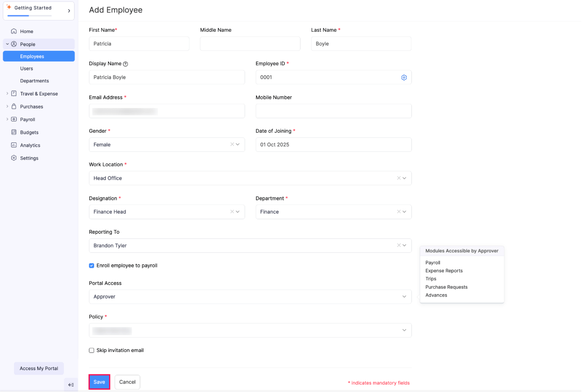
Task: Click the Getting Started progress bar
Action: pyautogui.click(x=29, y=16)
